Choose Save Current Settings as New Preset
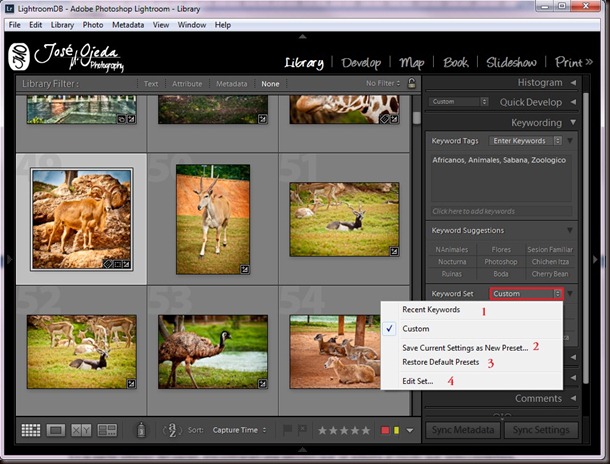Image resolution: width=610 pixels, height=464 pixels. (x=472, y=348)
